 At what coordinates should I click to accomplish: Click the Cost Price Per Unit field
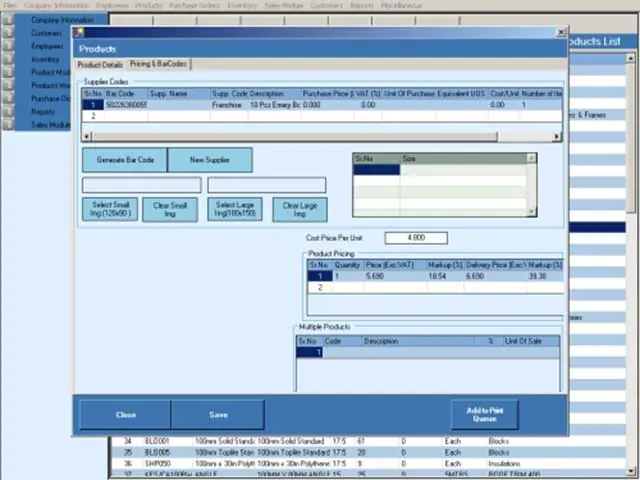pyautogui.click(x=416, y=238)
